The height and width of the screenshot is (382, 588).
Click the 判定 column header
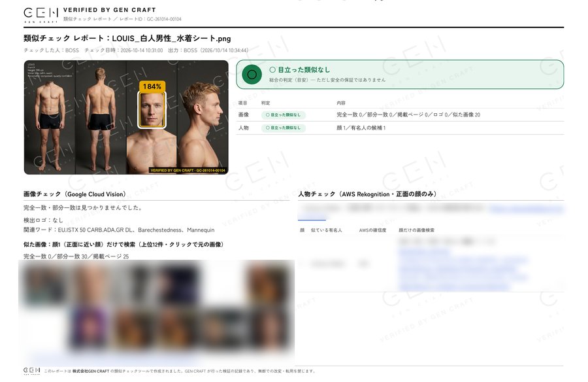(265, 103)
